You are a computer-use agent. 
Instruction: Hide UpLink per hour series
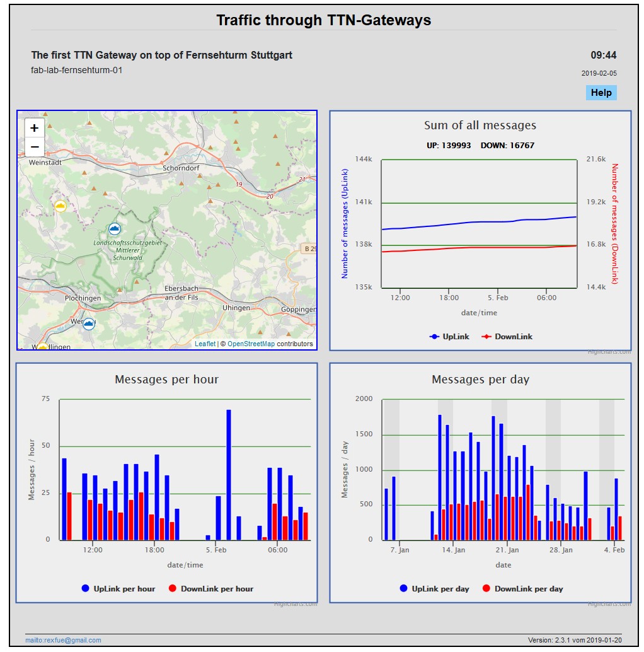118,589
